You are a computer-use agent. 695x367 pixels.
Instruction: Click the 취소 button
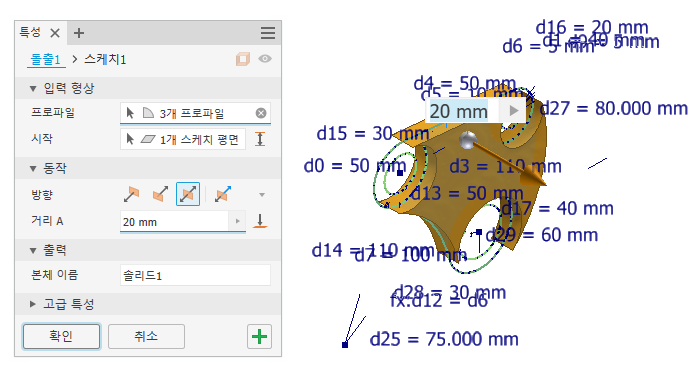pos(146,336)
